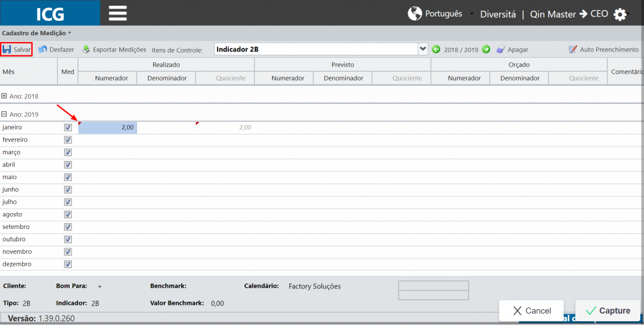Click the Capture button
Image resolution: width=644 pixels, height=325 pixels.
point(608,311)
